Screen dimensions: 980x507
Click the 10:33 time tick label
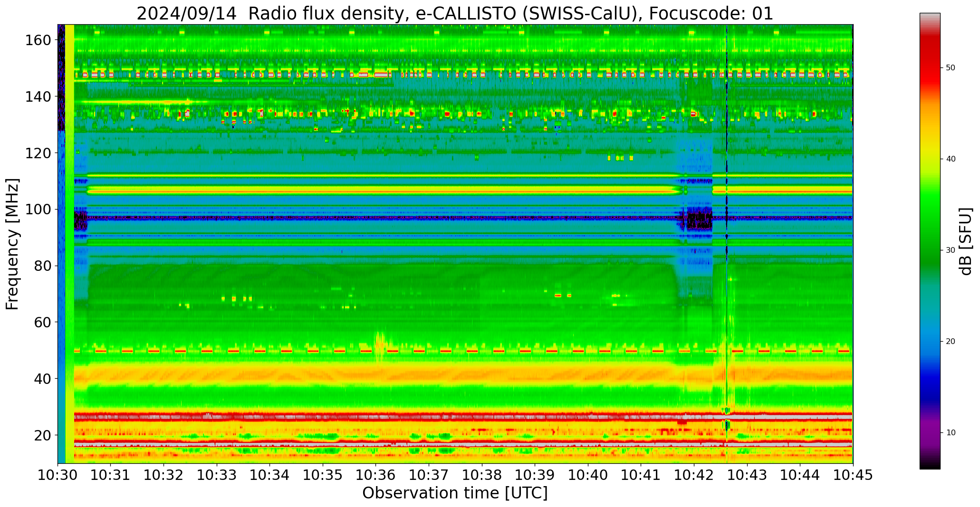217,475
